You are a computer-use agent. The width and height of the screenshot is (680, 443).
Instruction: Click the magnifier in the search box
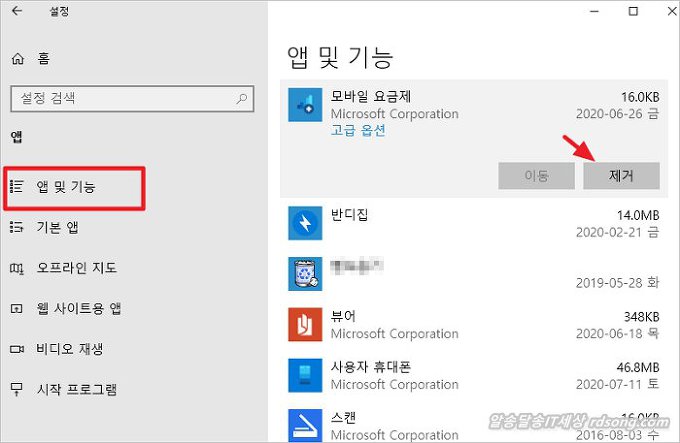242,99
